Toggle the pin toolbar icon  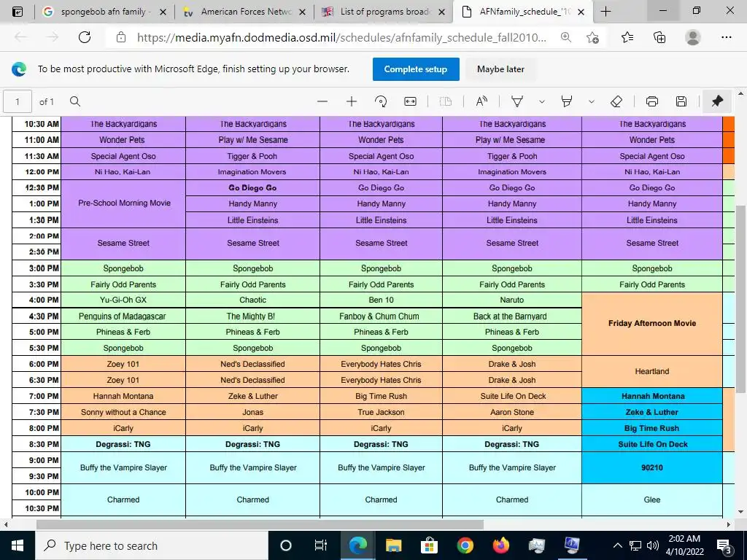point(717,101)
